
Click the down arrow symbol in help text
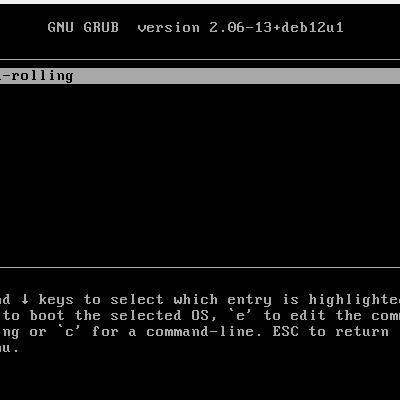(x=25, y=299)
